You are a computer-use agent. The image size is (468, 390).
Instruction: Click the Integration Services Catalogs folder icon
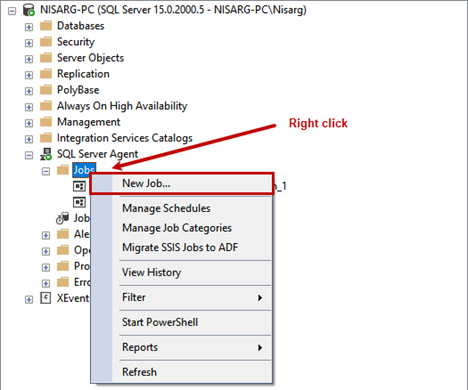(46, 138)
